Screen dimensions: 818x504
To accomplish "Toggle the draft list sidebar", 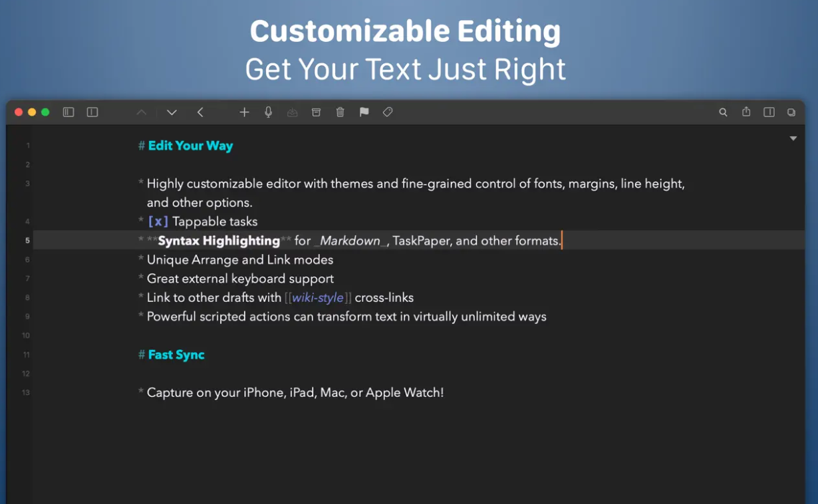I will (x=68, y=112).
